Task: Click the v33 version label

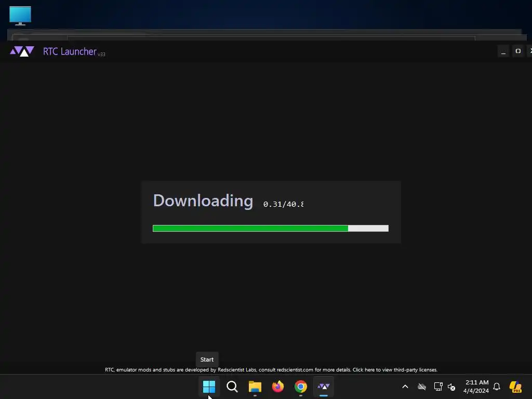Action: (x=101, y=54)
